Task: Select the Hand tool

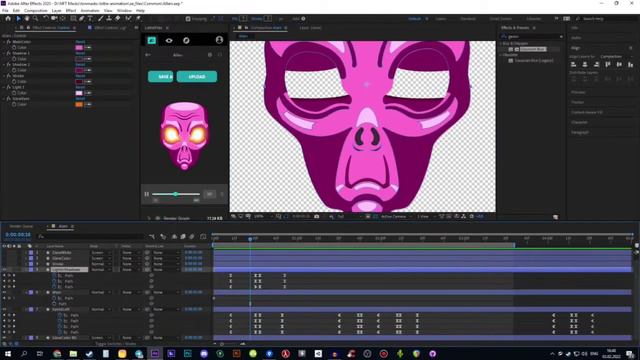Action: pyautogui.click(x=27, y=18)
